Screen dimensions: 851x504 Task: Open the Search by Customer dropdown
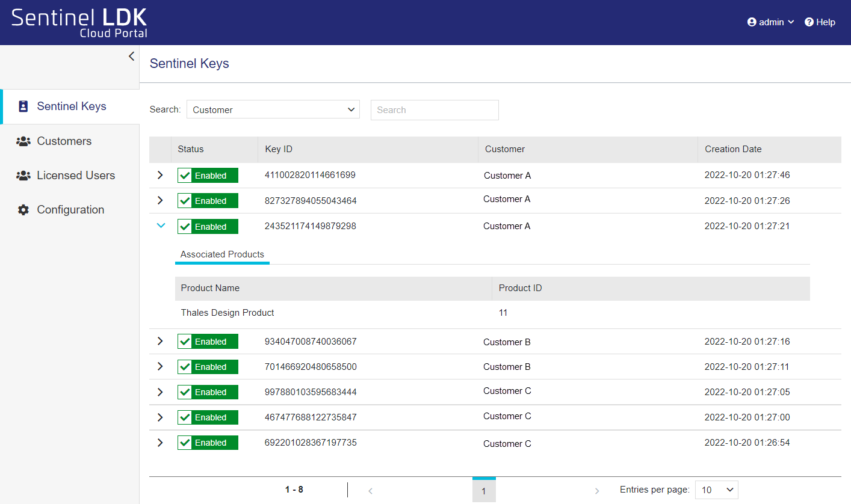click(x=273, y=110)
